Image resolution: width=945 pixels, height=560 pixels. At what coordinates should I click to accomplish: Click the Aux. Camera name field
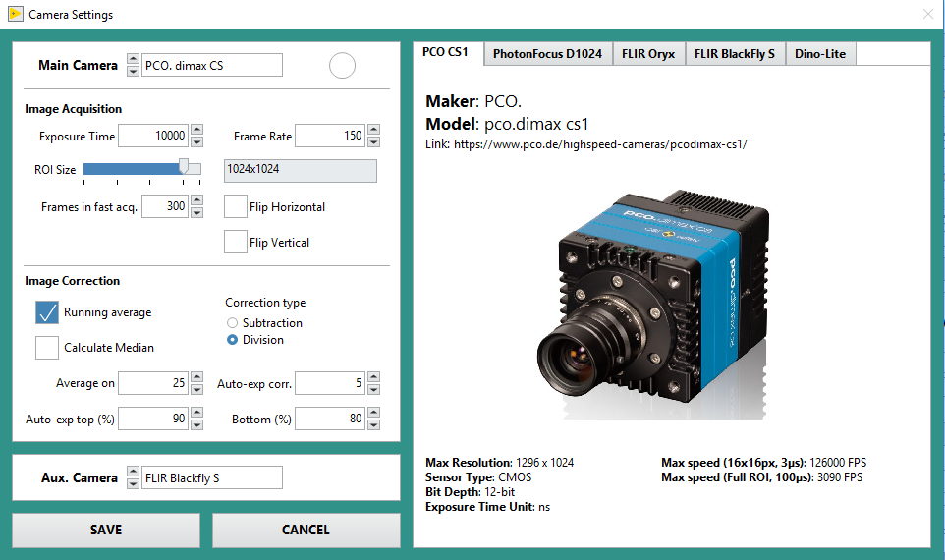pyautogui.click(x=212, y=477)
